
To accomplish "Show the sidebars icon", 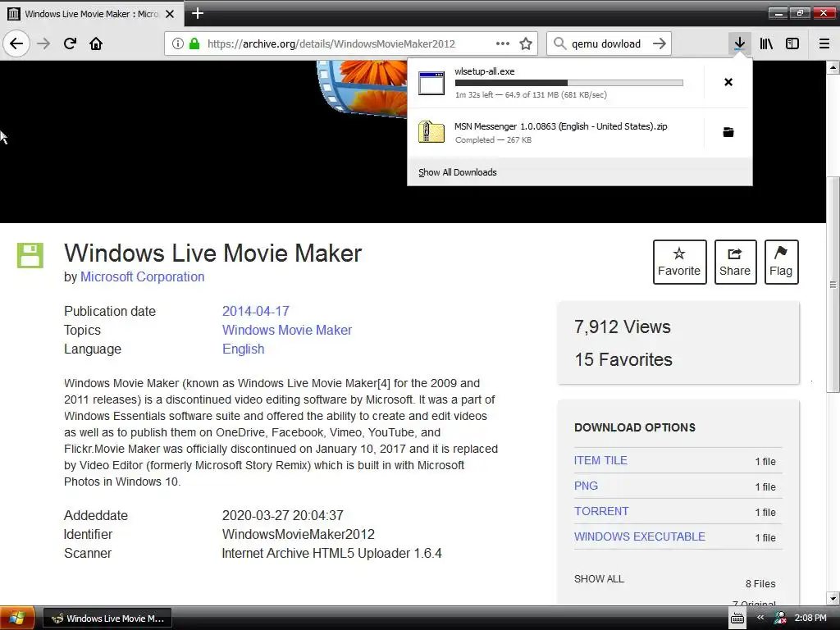I will (792, 43).
